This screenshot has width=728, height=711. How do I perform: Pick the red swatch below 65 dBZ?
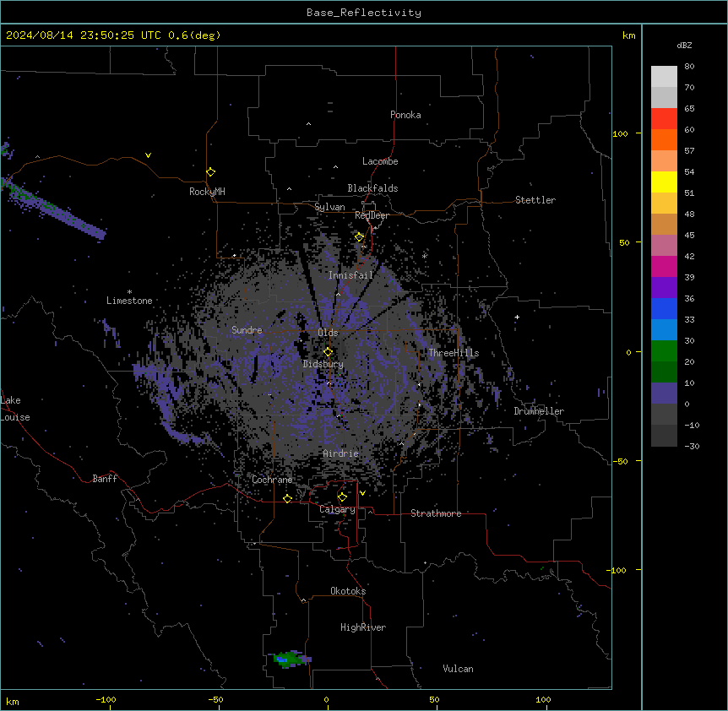click(x=664, y=119)
